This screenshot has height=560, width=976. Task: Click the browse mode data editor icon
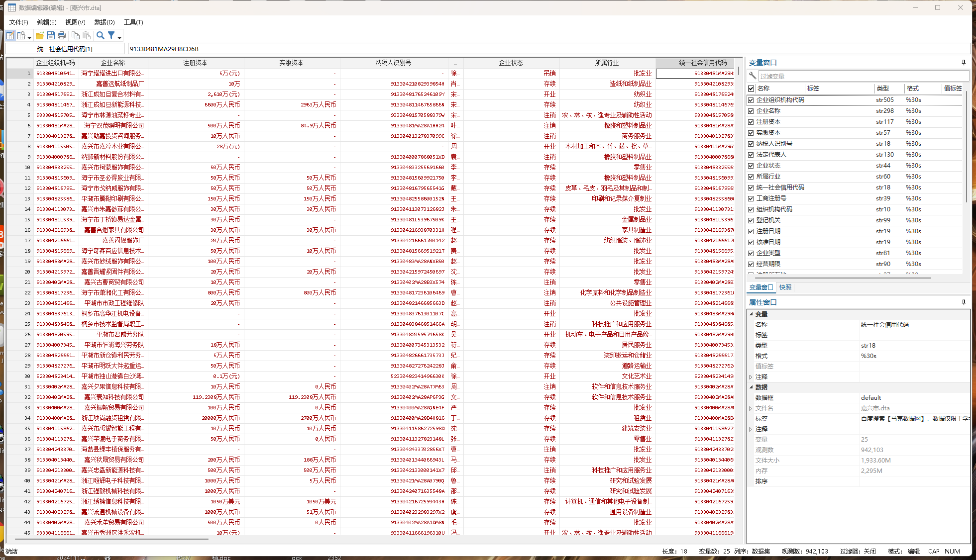(21, 35)
